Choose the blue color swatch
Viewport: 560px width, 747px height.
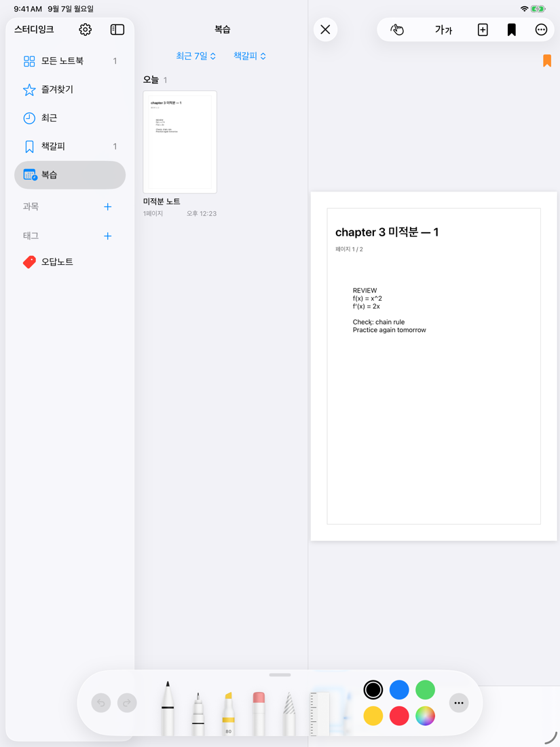(399, 689)
